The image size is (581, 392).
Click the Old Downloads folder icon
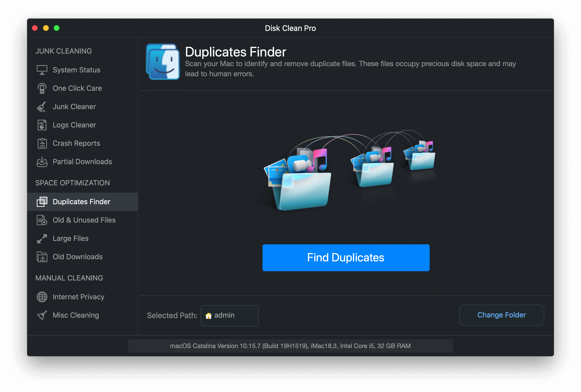(42, 257)
